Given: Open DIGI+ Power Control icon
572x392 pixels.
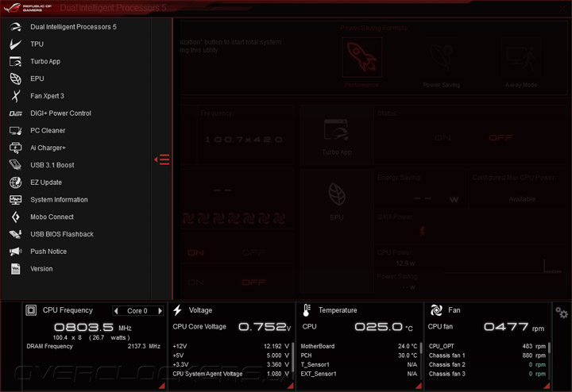Looking at the screenshot, I should pos(15,113).
